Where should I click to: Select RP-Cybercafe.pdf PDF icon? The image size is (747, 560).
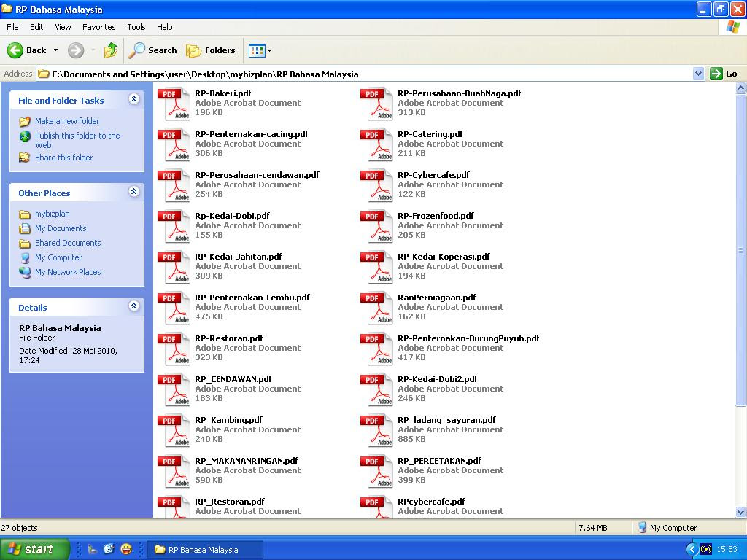click(x=377, y=185)
